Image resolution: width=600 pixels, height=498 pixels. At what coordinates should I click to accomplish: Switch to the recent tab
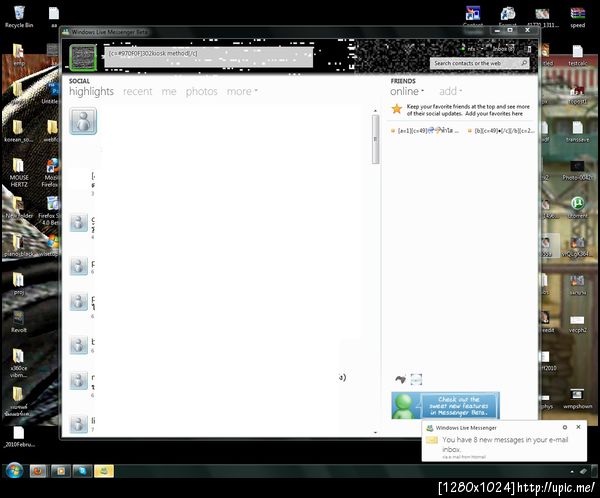(x=137, y=91)
